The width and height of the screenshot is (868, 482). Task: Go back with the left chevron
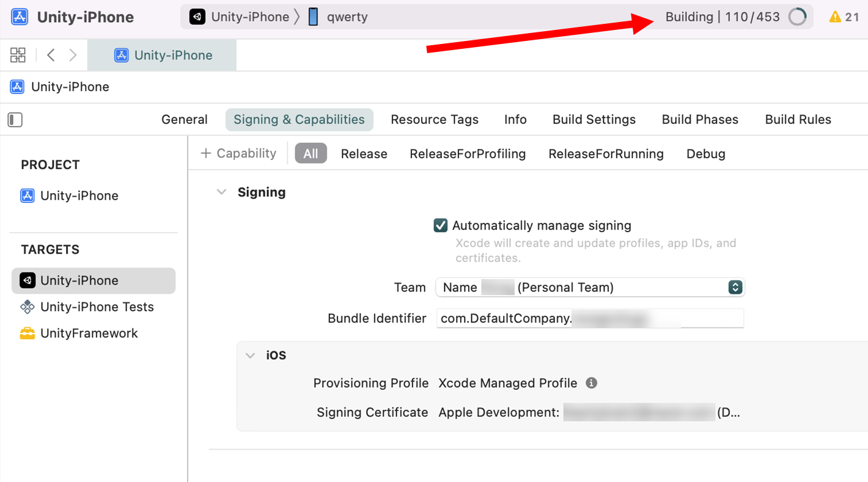coord(51,55)
